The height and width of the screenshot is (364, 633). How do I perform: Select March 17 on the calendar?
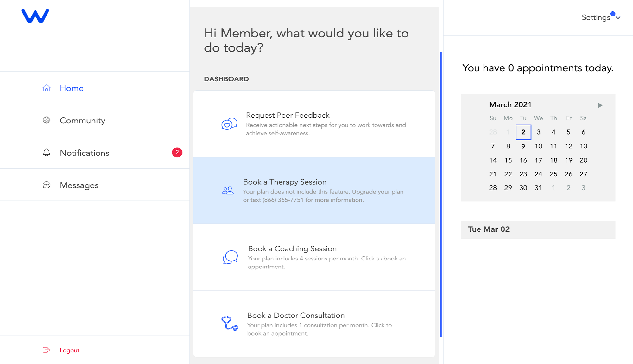point(538,160)
